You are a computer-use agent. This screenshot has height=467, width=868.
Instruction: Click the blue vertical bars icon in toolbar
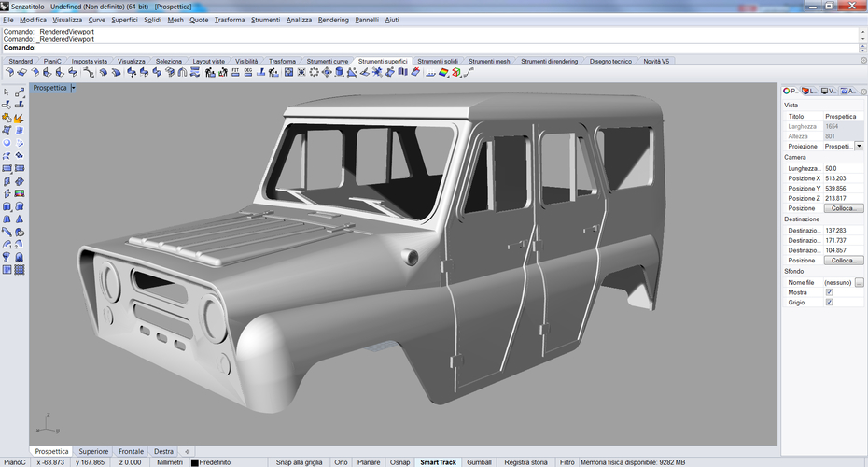402,72
